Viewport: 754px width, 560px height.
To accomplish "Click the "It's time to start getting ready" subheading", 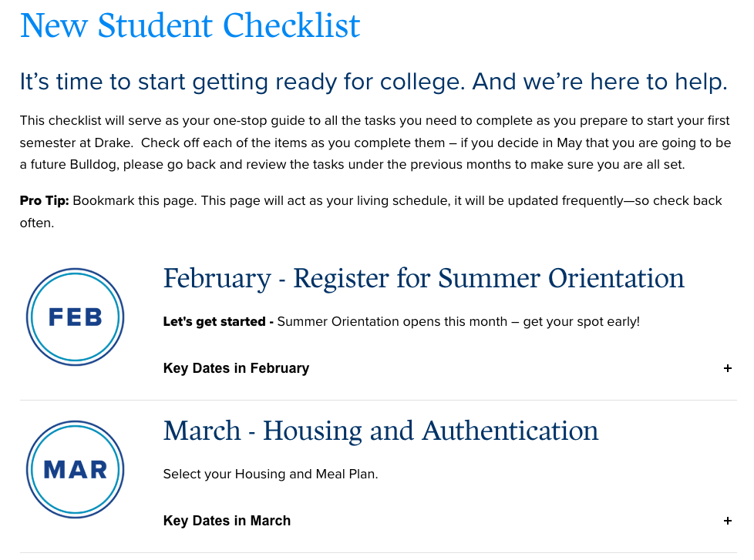I will pos(373,82).
